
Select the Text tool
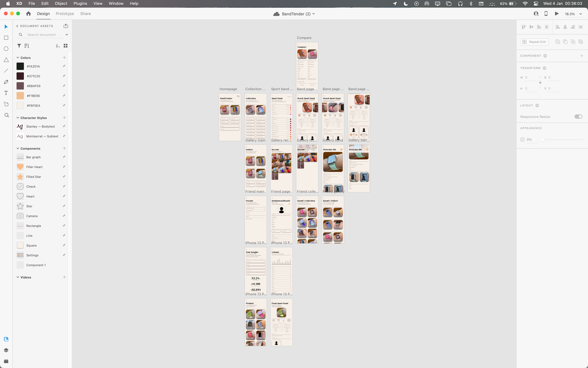click(x=6, y=93)
